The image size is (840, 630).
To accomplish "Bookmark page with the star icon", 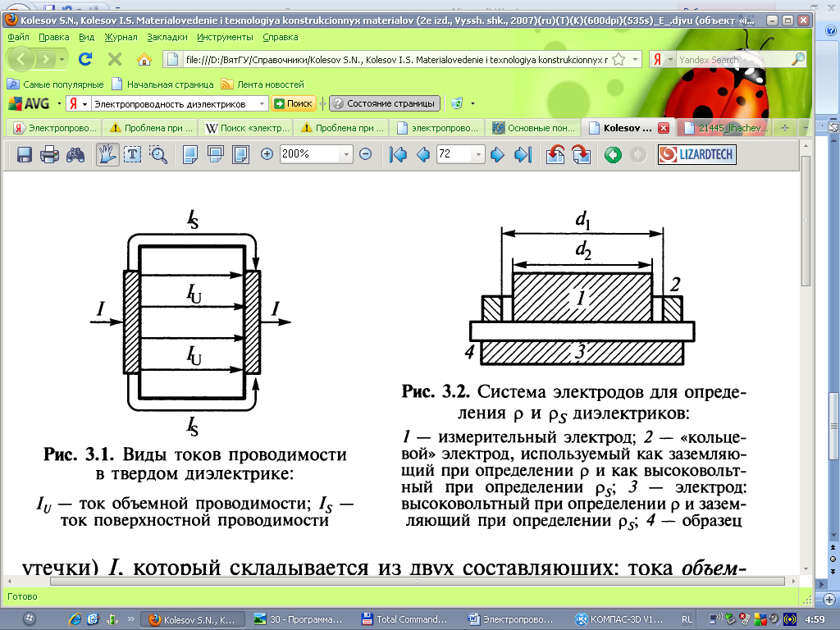I will pyautogui.click(x=619, y=59).
